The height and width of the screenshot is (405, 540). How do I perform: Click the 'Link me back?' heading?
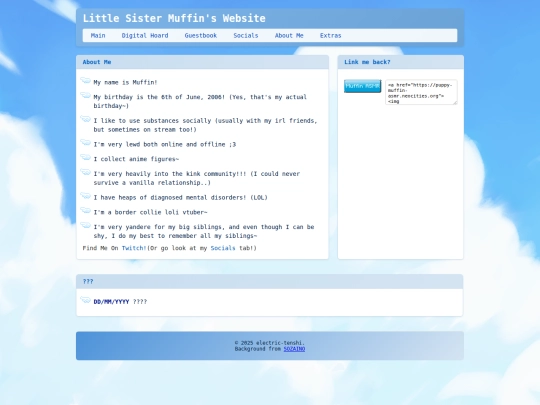367,62
